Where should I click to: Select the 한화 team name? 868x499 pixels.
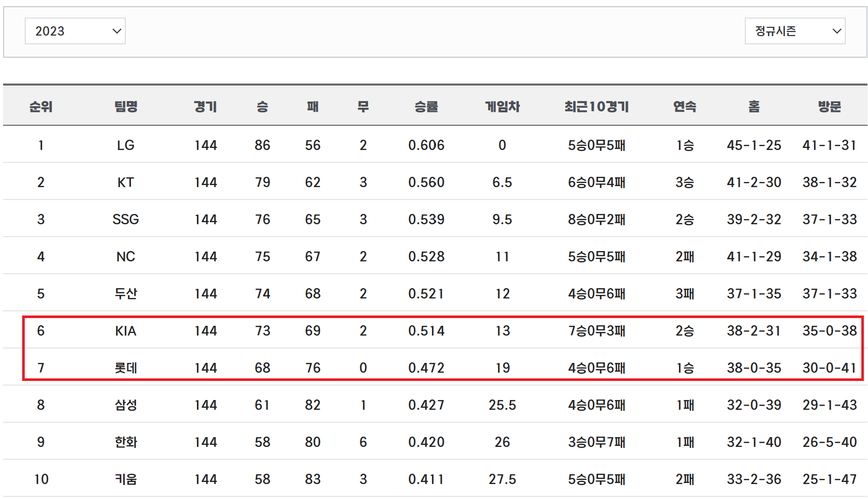pyautogui.click(x=126, y=442)
